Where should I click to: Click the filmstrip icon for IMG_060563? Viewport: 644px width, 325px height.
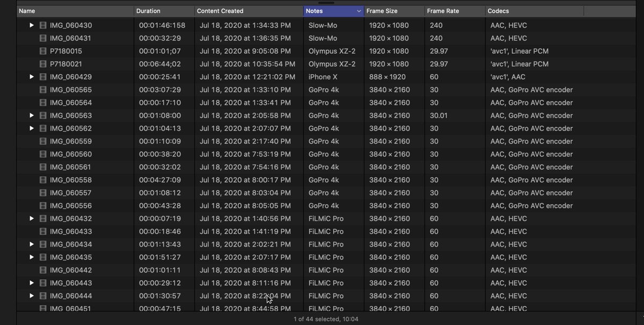(43, 115)
